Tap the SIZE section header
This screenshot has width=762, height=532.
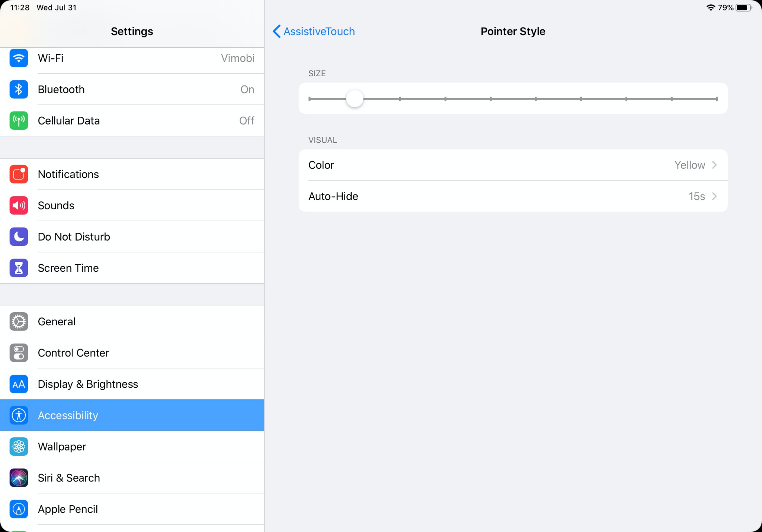pos(317,73)
